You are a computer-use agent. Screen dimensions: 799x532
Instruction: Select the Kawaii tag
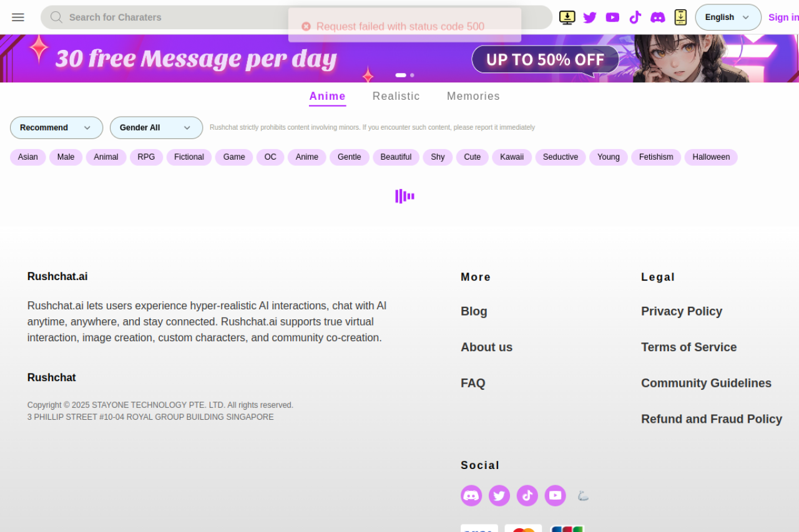pos(512,157)
